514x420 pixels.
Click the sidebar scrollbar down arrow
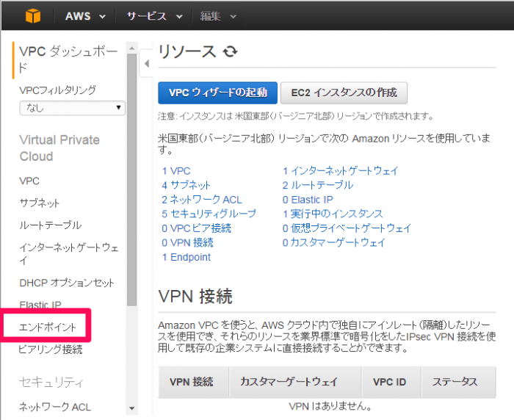(x=131, y=408)
